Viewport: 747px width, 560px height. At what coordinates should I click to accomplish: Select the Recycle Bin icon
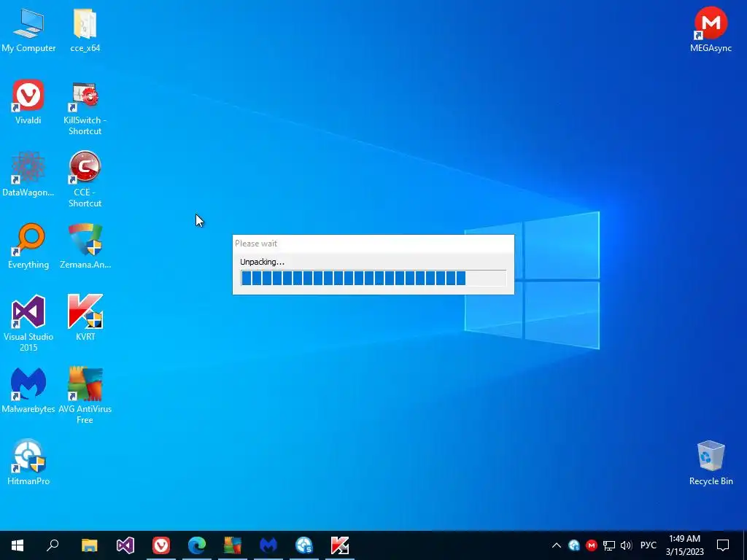click(x=711, y=463)
